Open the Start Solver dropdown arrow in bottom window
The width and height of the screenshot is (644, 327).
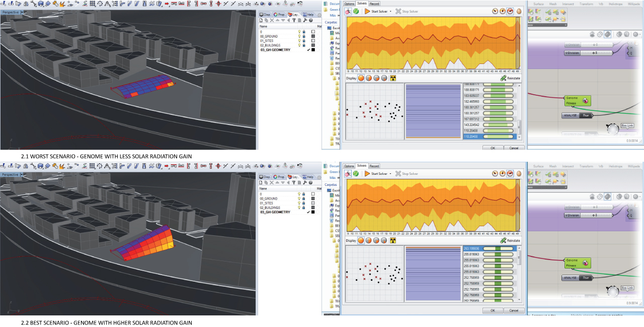click(x=390, y=174)
